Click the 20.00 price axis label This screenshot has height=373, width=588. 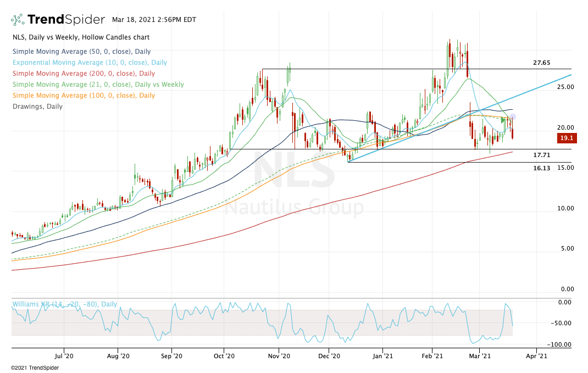[x=565, y=127]
